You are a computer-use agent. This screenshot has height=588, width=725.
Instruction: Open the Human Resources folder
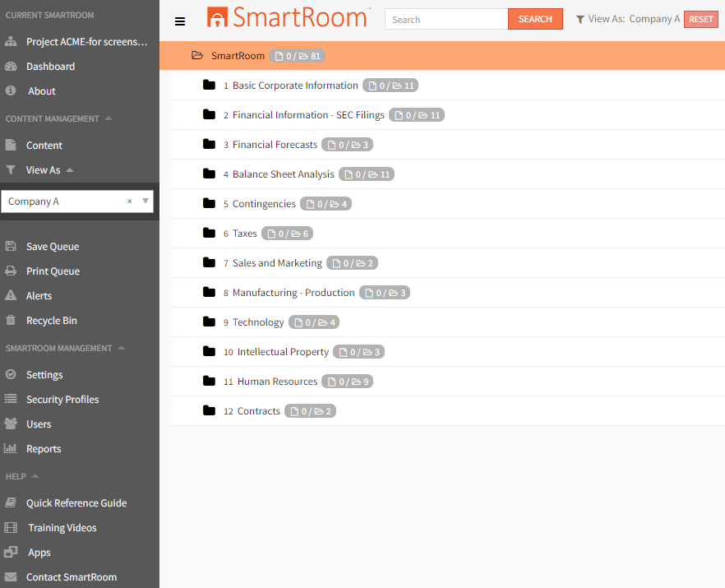(x=278, y=382)
